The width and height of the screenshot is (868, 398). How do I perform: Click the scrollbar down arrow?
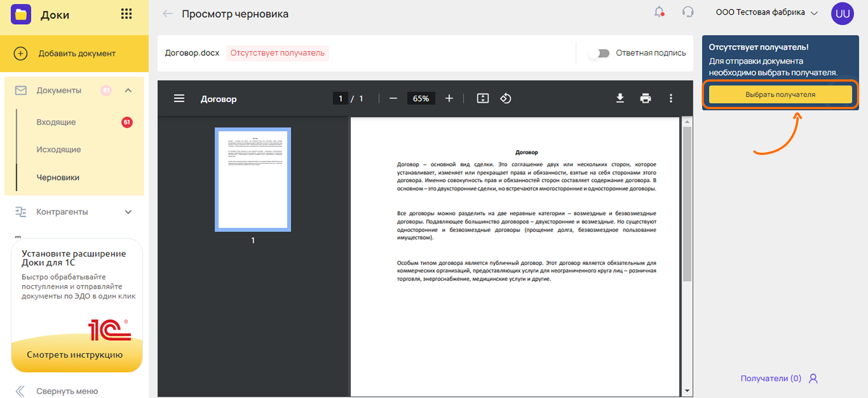[687, 391]
